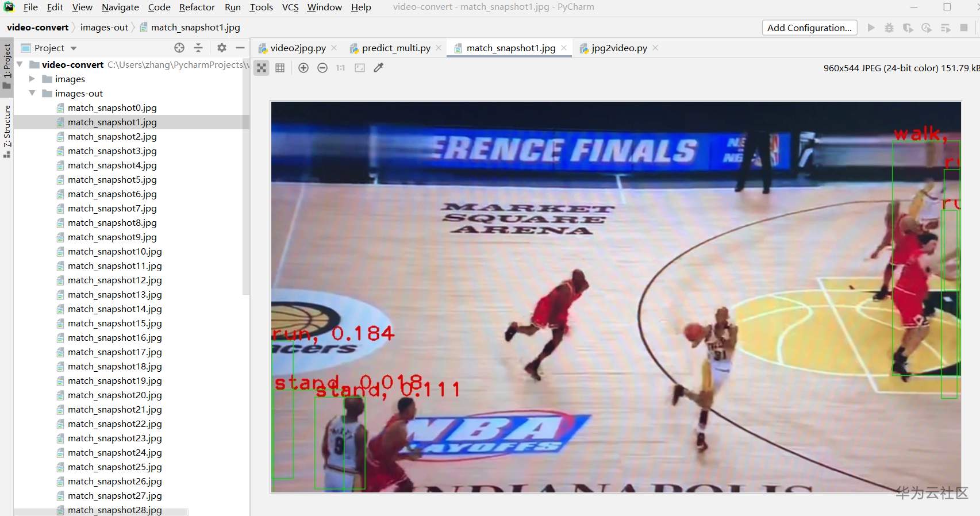Screen dimensions: 980x516
Task: Click the Run button in toolbar
Action: (871, 28)
